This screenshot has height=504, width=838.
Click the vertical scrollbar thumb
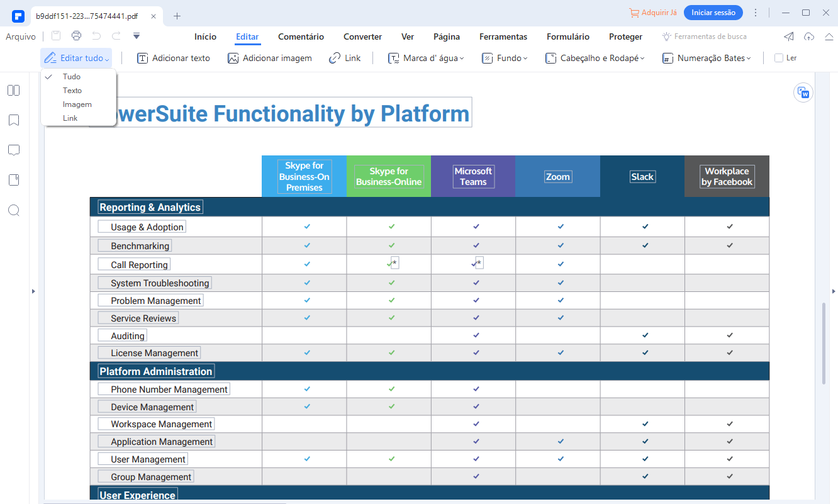click(x=824, y=344)
